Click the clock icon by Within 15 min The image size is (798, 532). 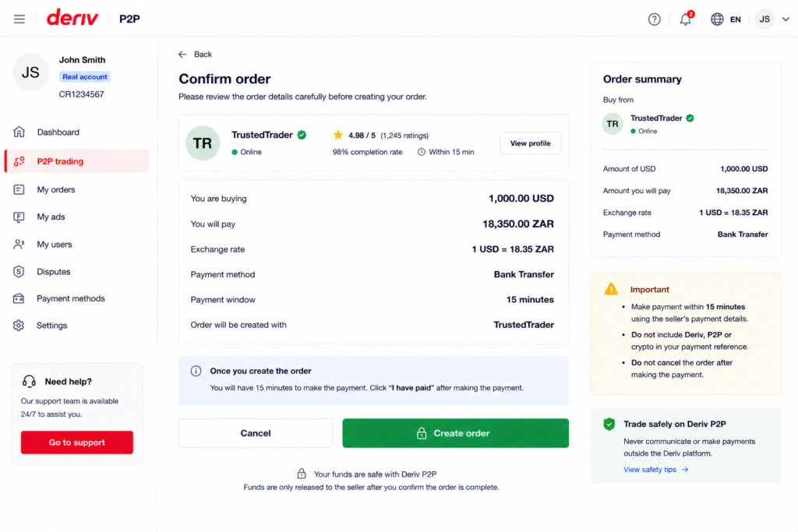422,152
